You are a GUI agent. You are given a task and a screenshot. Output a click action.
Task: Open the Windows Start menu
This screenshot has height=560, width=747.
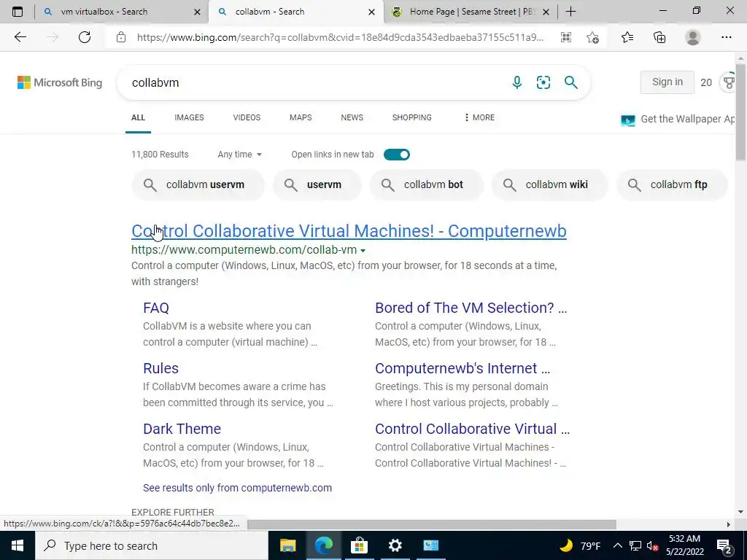click(18, 545)
